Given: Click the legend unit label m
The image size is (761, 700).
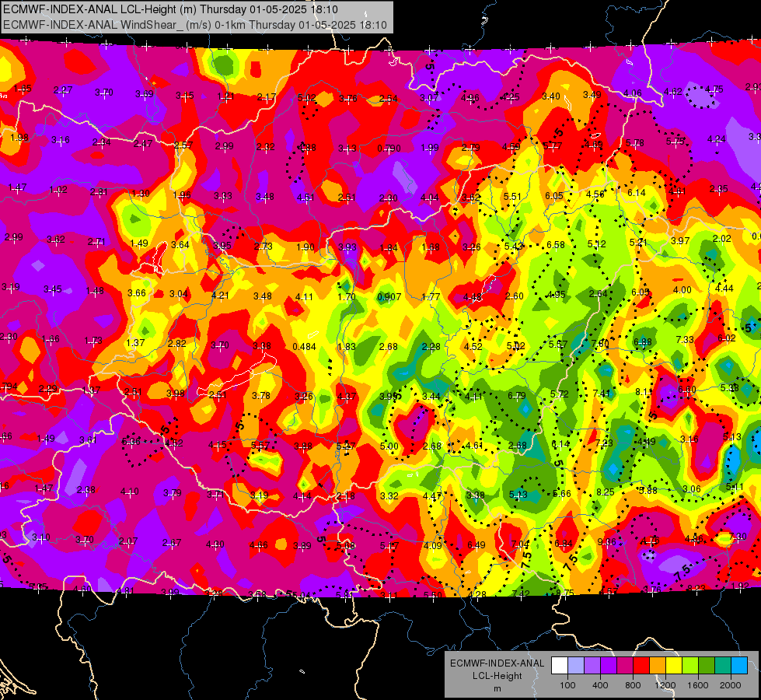Looking at the screenshot, I should [497, 689].
